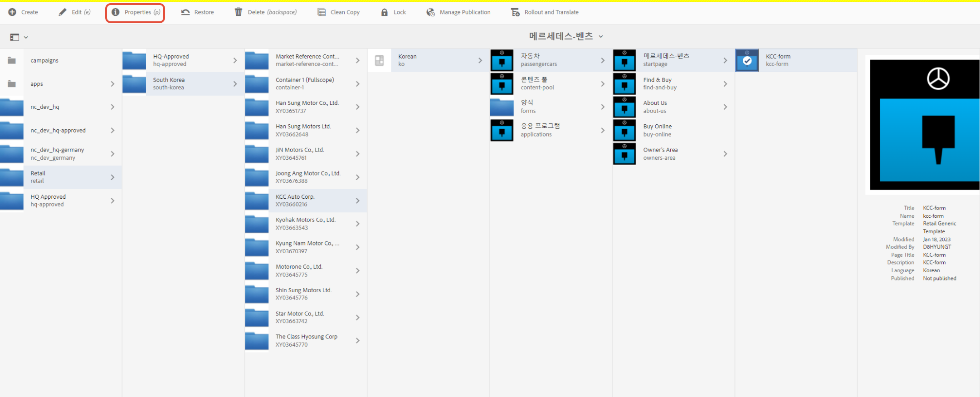The width and height of the screenshot is (980, 397).
Task: Click the Buy Online page thumbnail
Action: 624,131
